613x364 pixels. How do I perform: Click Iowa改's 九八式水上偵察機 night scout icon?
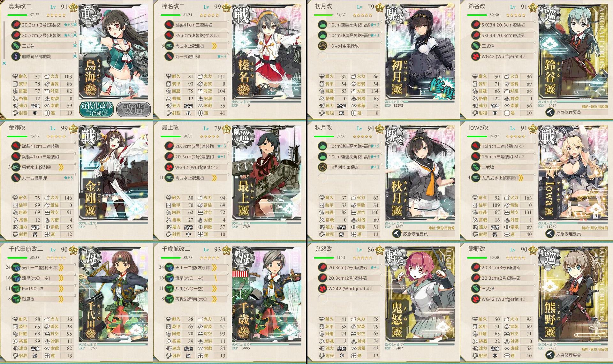(x=476, y=178)
